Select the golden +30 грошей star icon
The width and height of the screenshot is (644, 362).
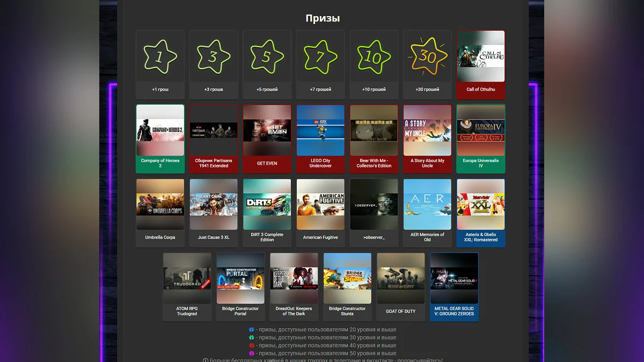[x=427, y=56]
